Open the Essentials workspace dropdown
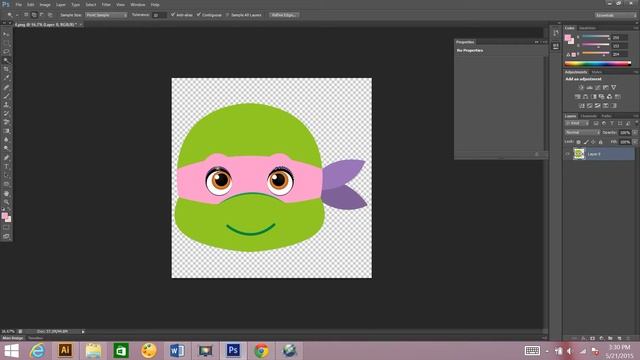Image resolution: width=640 pixels, height=360 pixels. pyautogui.click(x=616, y=15)
